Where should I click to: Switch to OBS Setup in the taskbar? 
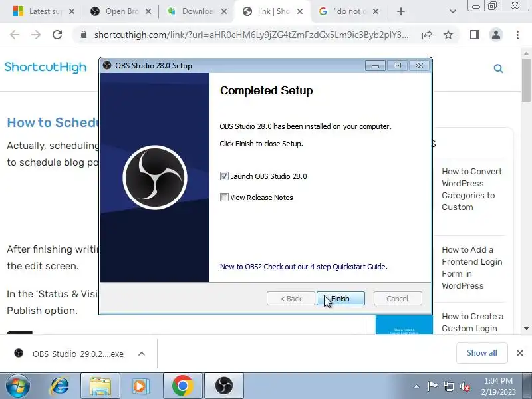(224, 386)
